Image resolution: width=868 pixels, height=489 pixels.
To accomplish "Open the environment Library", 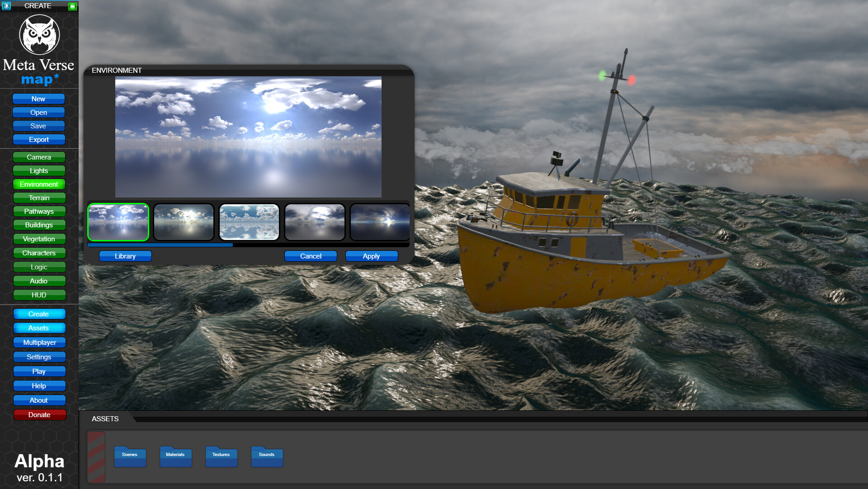I will (x=125, y=256).
